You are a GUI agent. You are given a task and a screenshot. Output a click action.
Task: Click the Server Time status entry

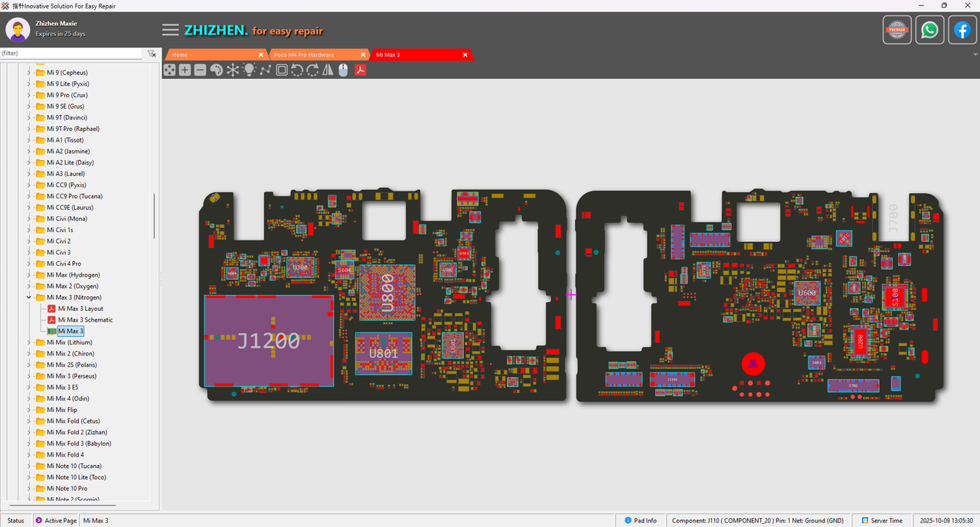882,521
